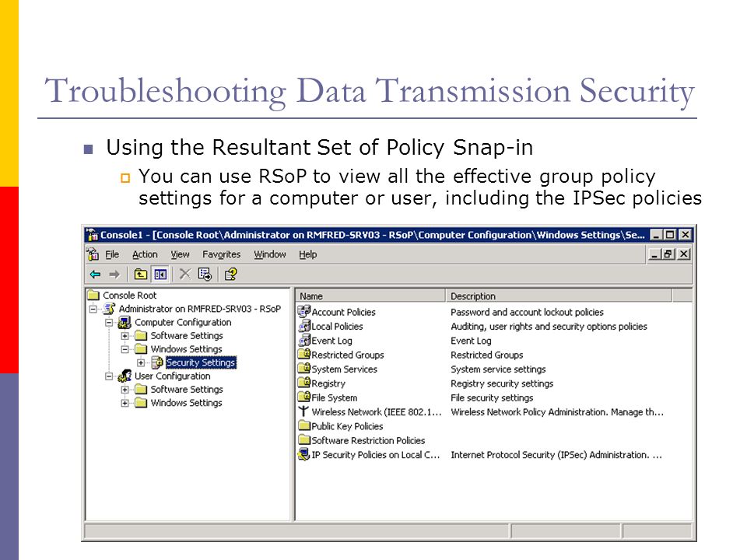Open the Help menu

(x=308, y=254)
